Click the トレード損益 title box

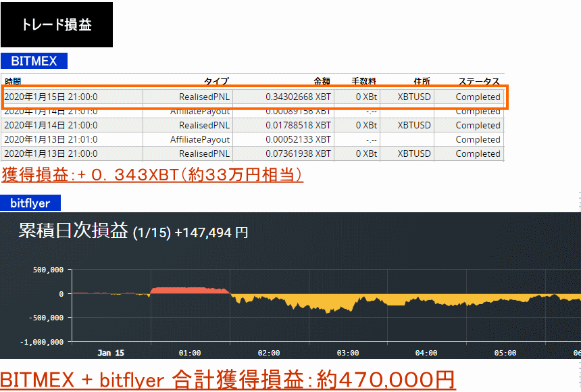[57, 25]
